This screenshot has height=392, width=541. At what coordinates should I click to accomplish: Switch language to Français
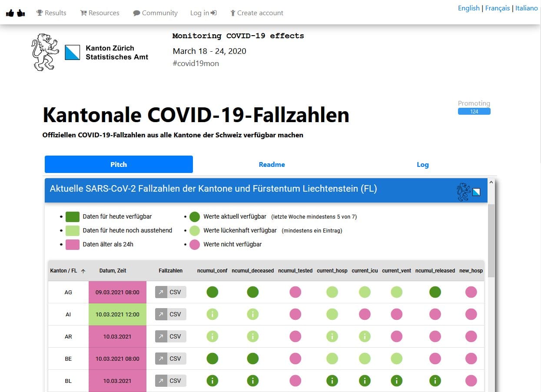[497, 8]
